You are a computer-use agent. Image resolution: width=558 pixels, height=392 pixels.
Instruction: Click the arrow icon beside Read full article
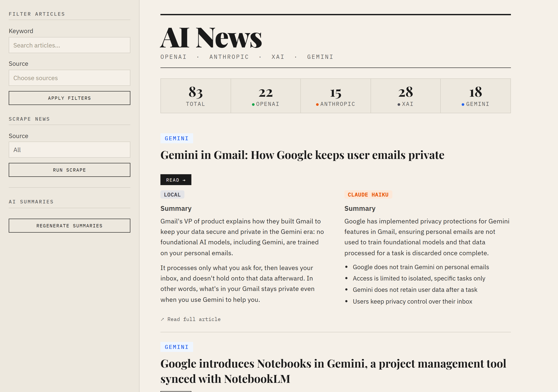click(x=162, y=319)
